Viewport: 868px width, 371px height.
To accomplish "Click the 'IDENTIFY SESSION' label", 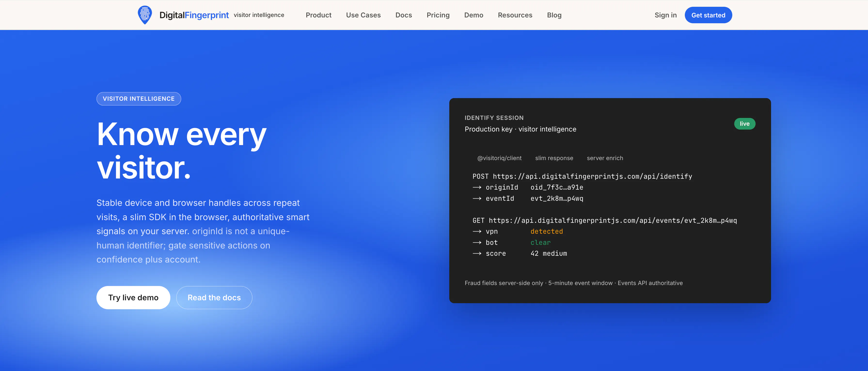I will (x=494, y=118).
